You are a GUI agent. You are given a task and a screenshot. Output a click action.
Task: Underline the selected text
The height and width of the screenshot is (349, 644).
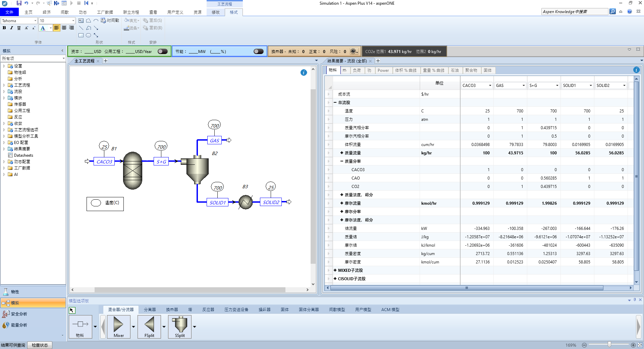pyautogui.click(x=19, y=28)
